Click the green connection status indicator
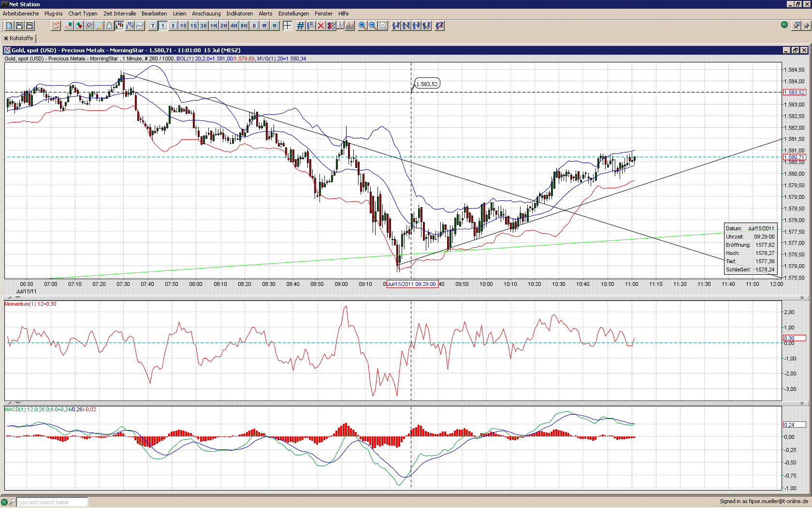The height and width of the screenshot is (508, 812). tap(784, 25)
